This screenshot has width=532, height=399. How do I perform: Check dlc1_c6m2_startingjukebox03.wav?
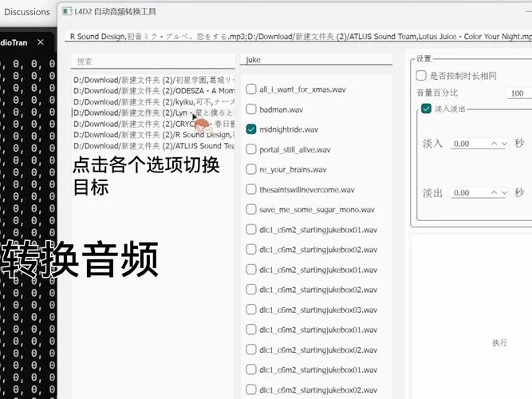251,310
